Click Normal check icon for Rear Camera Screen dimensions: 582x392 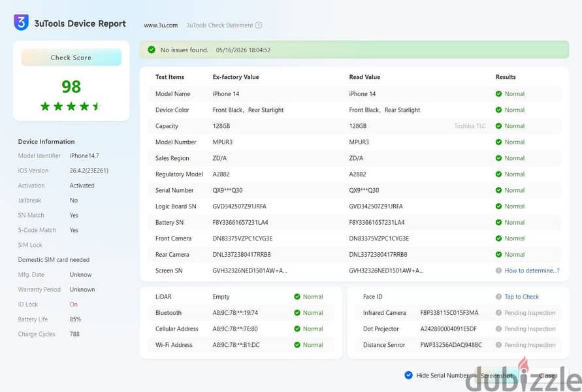(498, 255)
